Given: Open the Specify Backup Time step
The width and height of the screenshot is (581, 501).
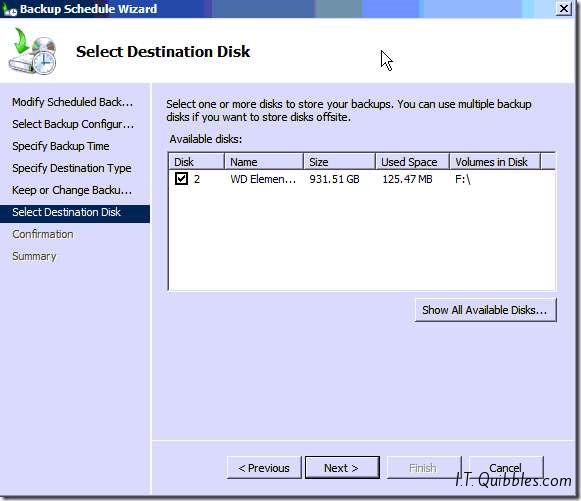Looking at the screenshot, I should (x=60, y=146).
